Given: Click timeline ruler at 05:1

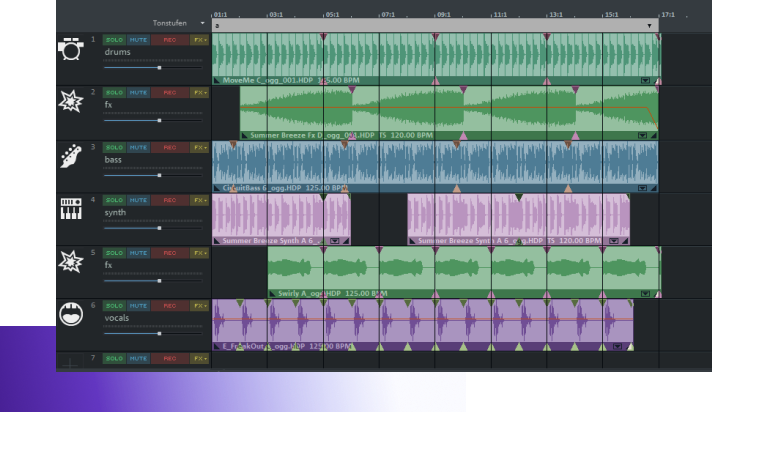Looking at the screenshot, I should (331, 15).
